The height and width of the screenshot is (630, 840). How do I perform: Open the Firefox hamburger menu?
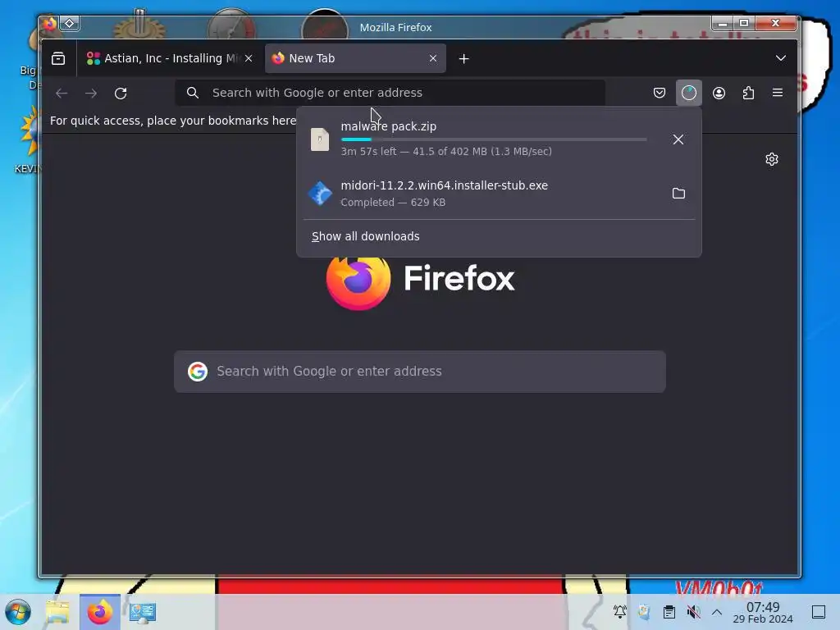coord(778,93)
